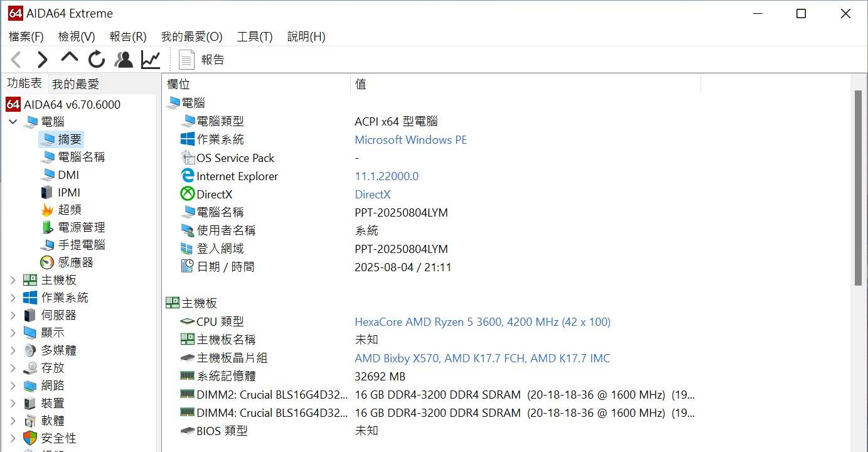Expand the 顯示 tree node

coord(13,333)
